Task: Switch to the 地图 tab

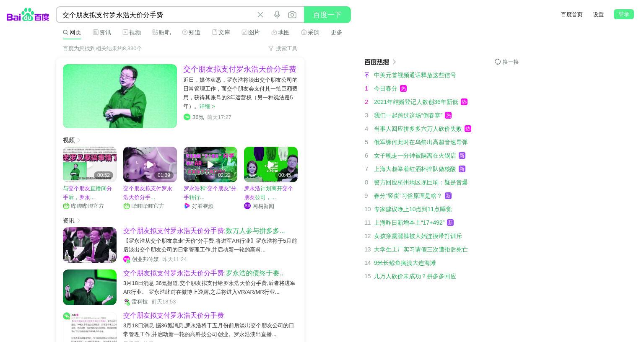Action: coord(280,32)
